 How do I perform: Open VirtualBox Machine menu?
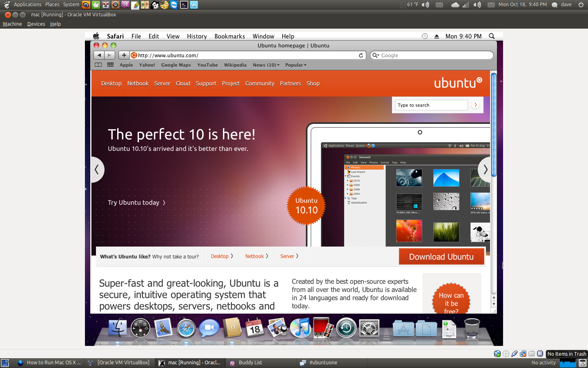(12, 24)
